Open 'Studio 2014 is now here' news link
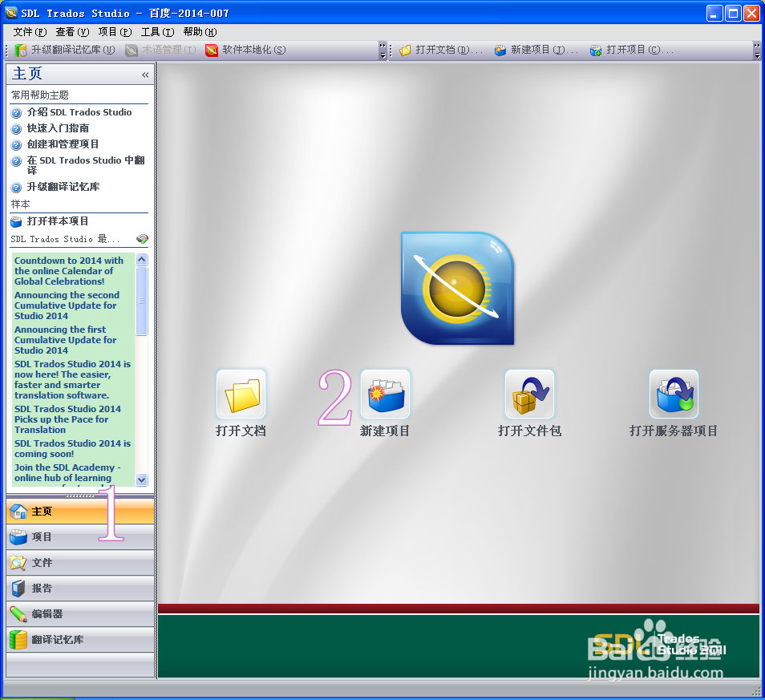 pos(73,379)
